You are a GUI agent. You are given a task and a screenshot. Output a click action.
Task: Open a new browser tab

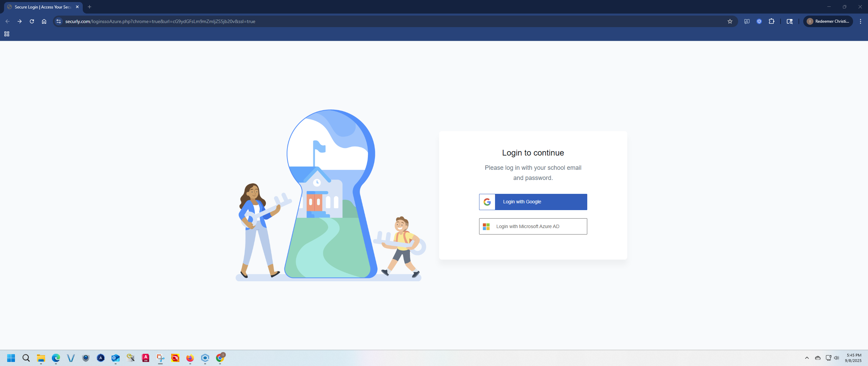point(90,7)
